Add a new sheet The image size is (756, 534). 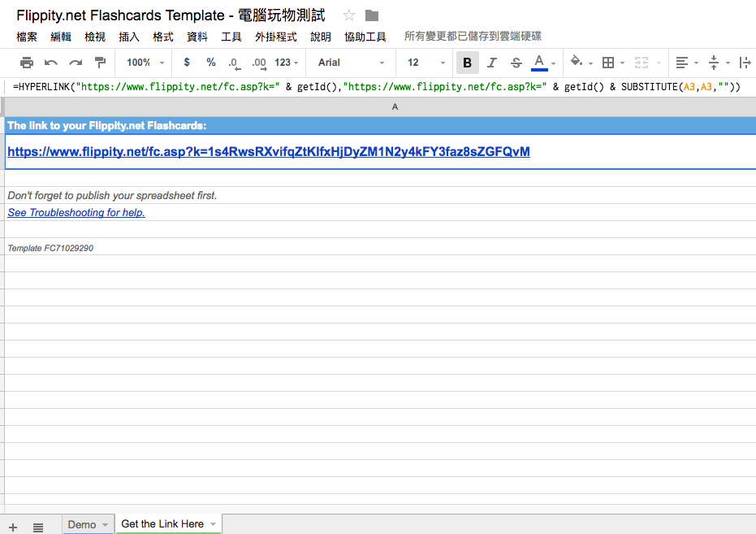pos(13,527)
